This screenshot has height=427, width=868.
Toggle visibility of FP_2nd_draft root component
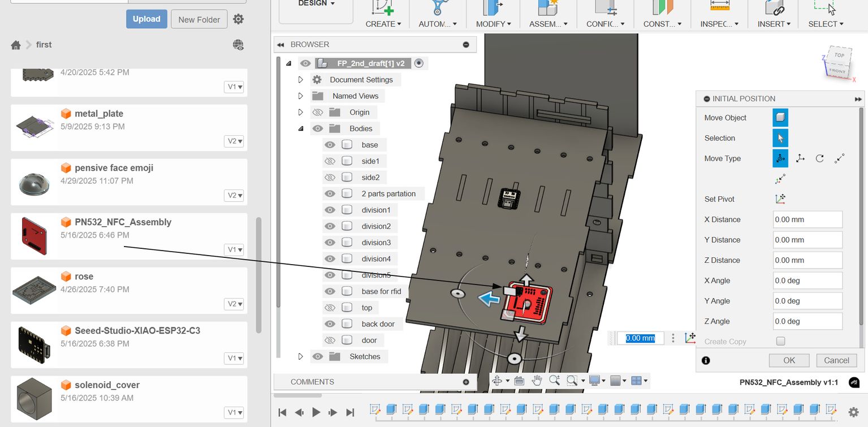pos(305,63)
